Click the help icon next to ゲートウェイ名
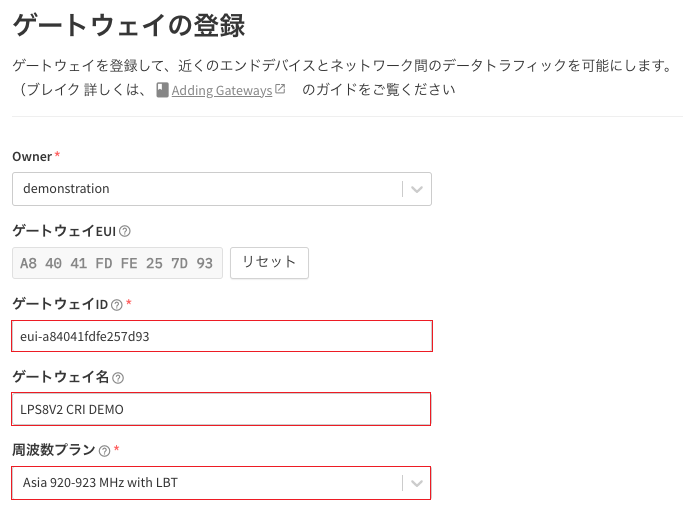The image size is (683, 508). pyautogui.click(x=118, y=378)
